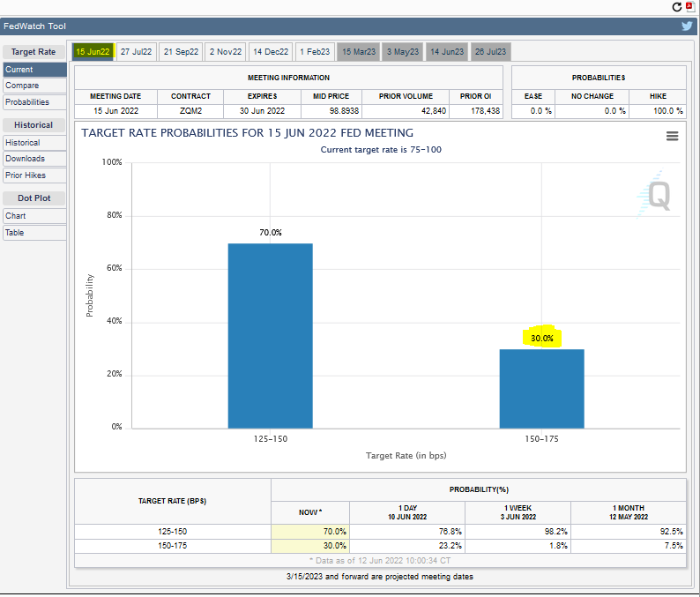Open the 14 Jun23 tab
This screenshot has width=700, height=597.
(x=447, y=52)
